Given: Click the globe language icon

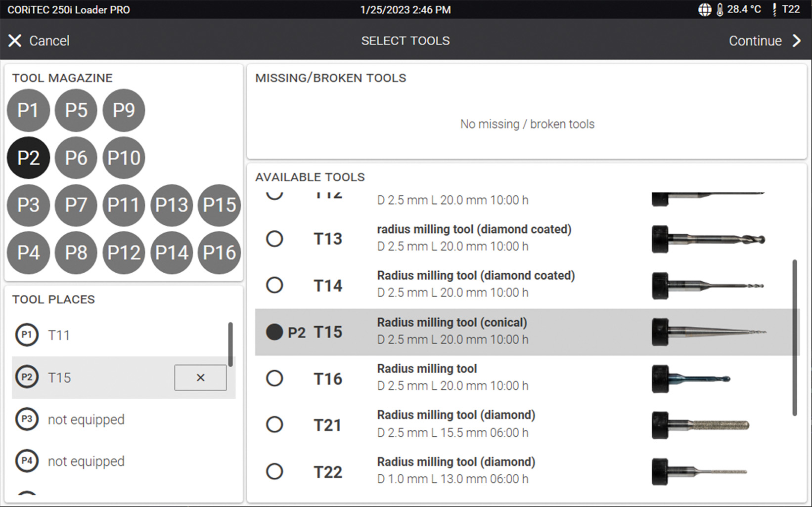Looking at the screenshot, I should point(705,10).
